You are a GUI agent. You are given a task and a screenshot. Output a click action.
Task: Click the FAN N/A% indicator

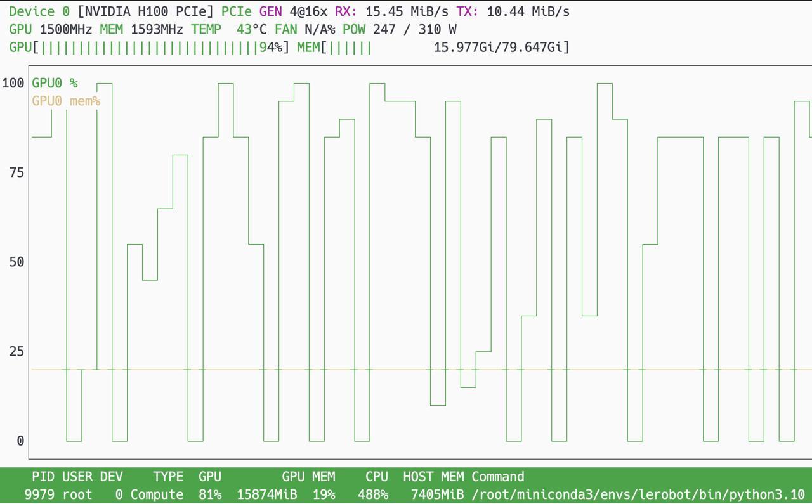coord(304,29)
